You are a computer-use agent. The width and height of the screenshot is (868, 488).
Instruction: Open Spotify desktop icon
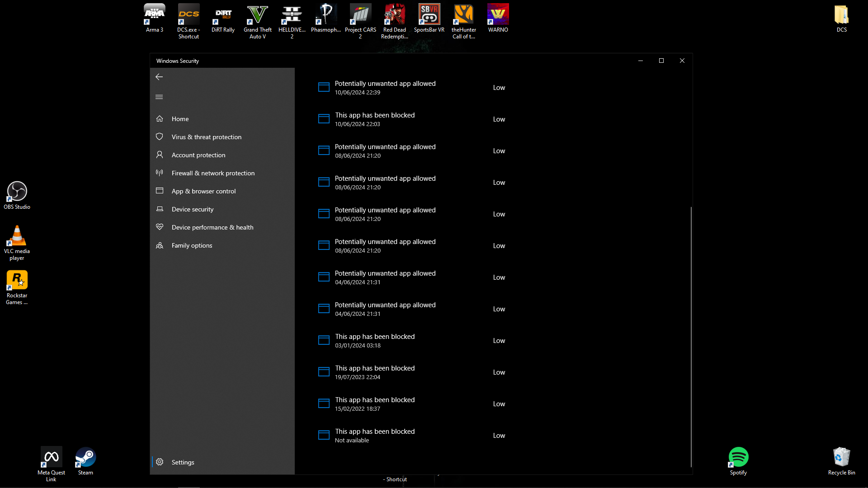point(738,461)
